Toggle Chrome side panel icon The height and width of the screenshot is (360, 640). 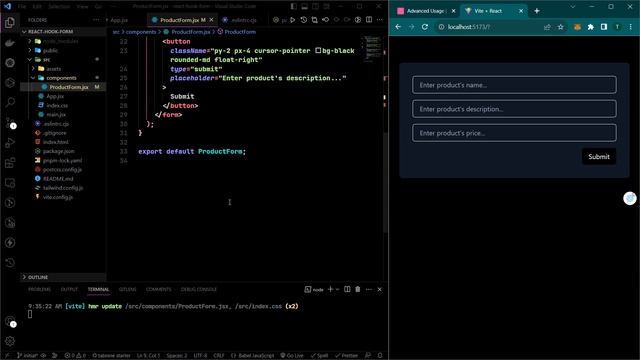pos(604,27)
